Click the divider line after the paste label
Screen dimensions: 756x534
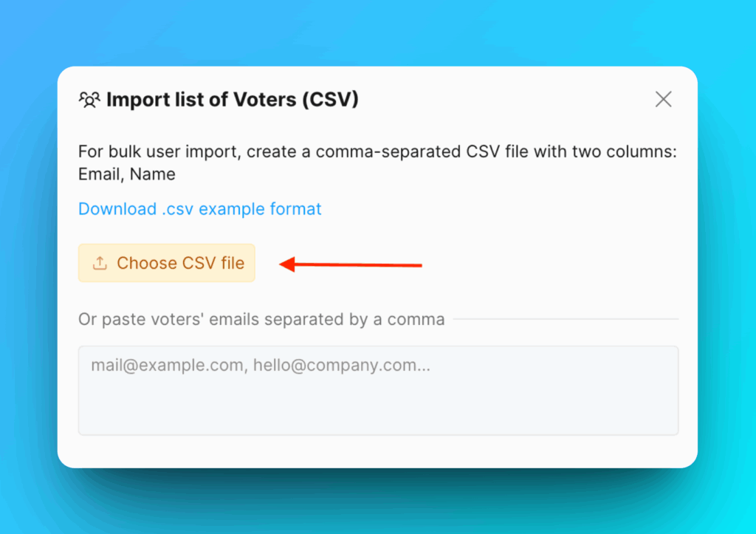[568, 319]
